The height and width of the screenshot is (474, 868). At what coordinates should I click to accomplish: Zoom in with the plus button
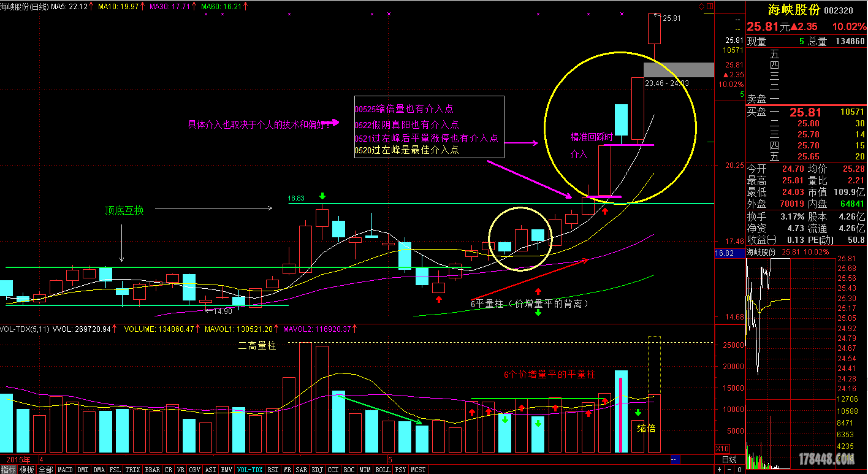[x=719, y=469]
